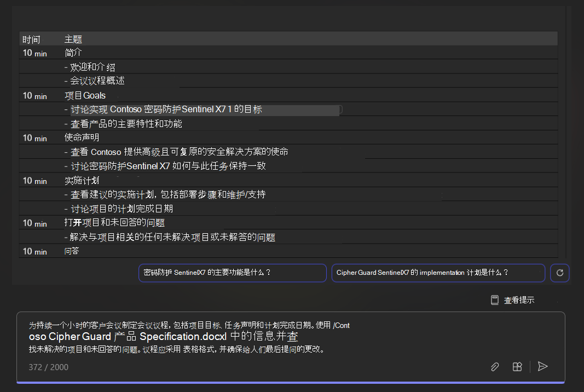
Task: Select suggestion about Cipher Guard implementation 计划
Action: 438,273
